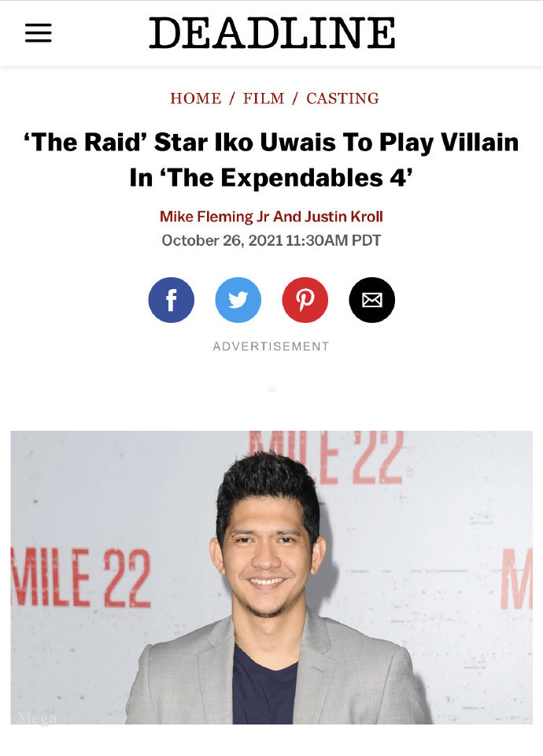Screen dimensions: 543x756
Task: Click the ADVERTISEMENT label
Action: pyautogui.click(x=271, y=346)
